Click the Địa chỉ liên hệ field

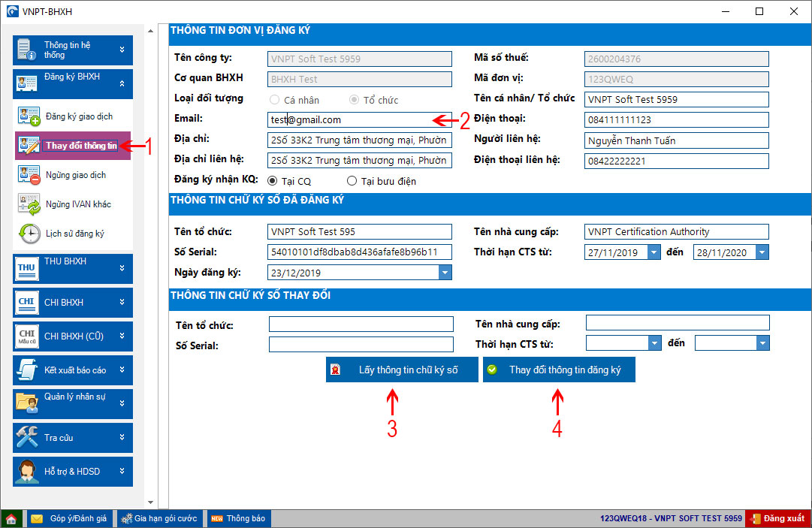pyautogui.click(x=359, y=161)
